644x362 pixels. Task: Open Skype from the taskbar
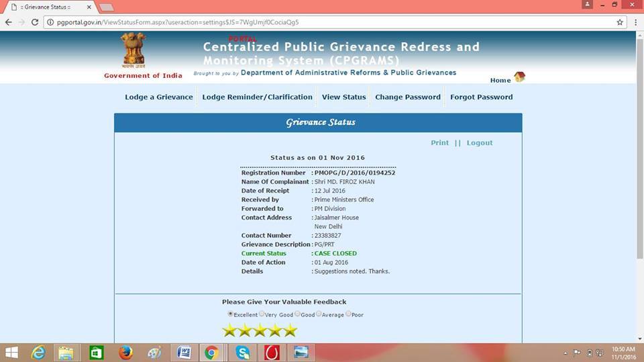click(242, 353)
